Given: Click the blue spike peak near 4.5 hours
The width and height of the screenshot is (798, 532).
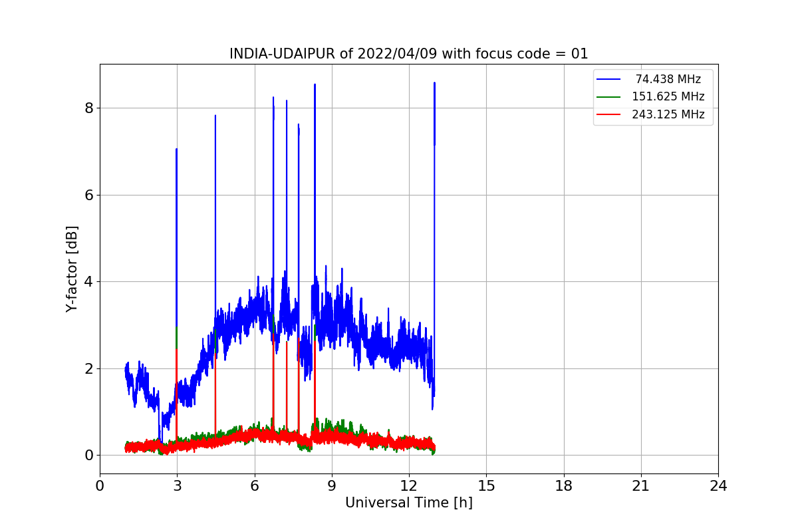Looking at the screenshot, I should (215, 116).
